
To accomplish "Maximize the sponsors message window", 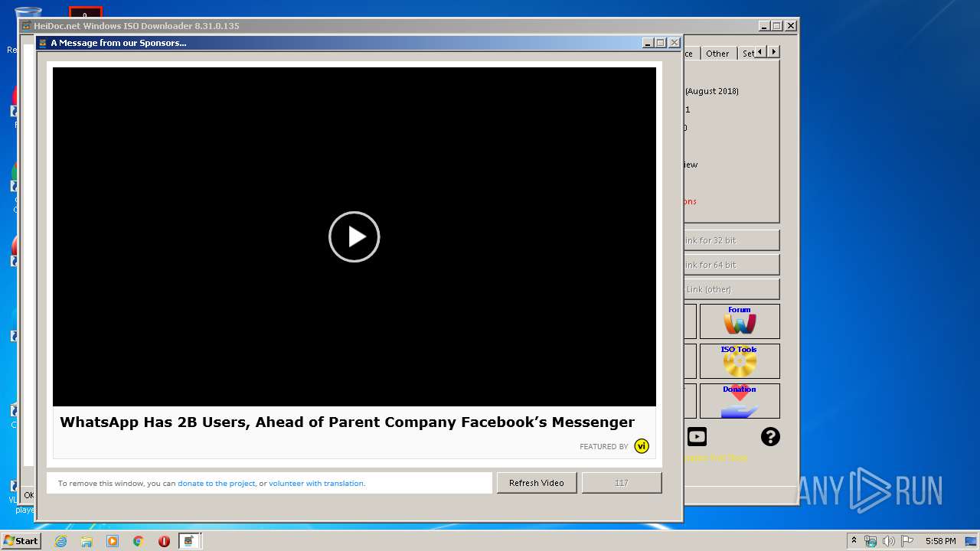I will pyautogui.click(x=661, y=43).
